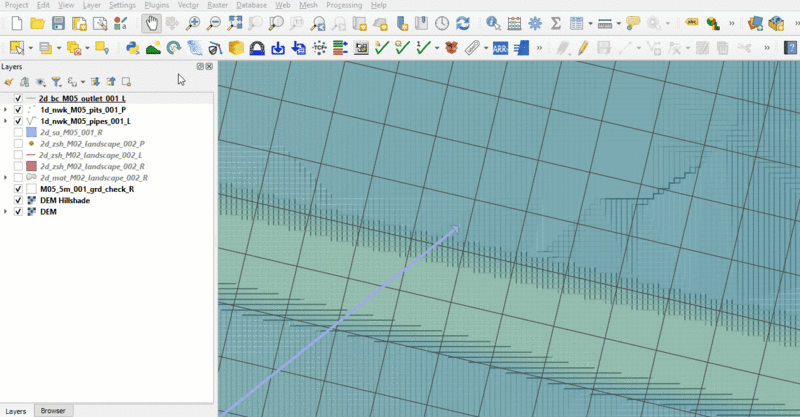Uncheck the 1d_nwk_M05_pits_001_P layer checkbox
The image size is (800, 417).
coord(18,110)
